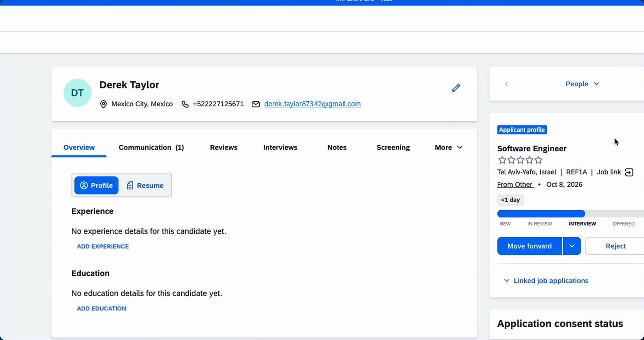Image resolution: width=644 pixels, height=340 pixels.
Task: Expand the More tab menu
Action: (449, 147)
